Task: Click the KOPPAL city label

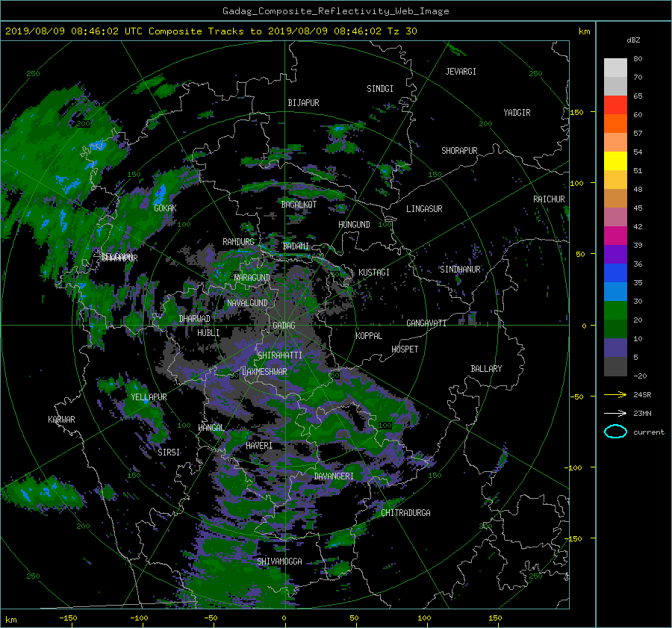Action: [x=369, y=336]
